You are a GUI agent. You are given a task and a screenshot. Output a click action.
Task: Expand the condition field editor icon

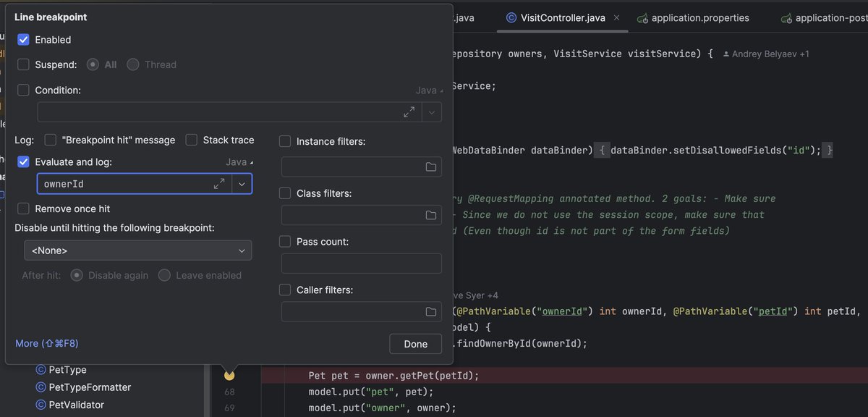(409, 112)
